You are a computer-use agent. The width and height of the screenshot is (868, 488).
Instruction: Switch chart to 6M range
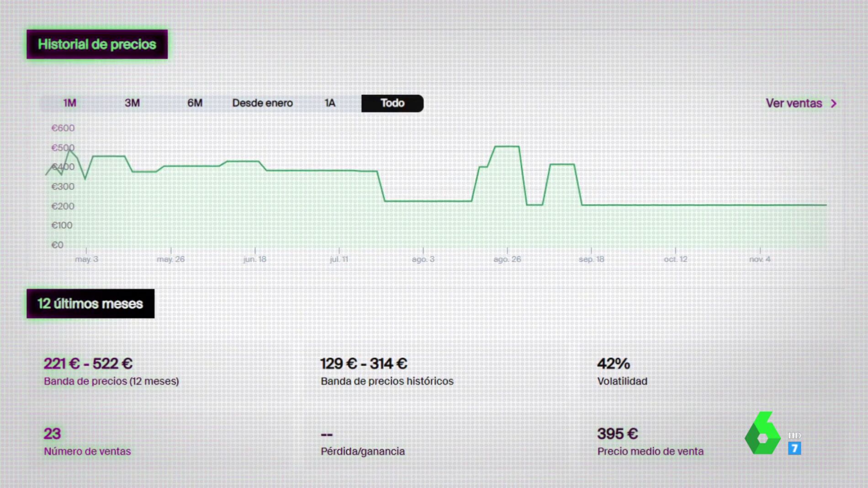(195, 103)
